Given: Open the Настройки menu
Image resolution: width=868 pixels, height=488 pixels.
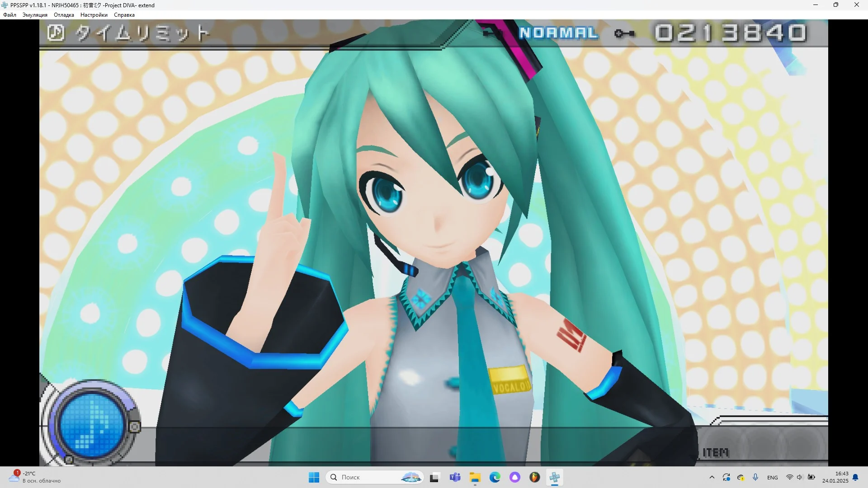Looking at the screenshot, I should 94,15.
